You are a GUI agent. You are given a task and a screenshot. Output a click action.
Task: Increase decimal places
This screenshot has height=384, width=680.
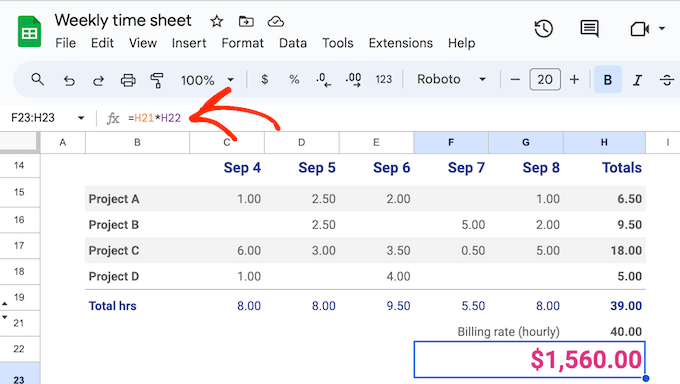point(353,80)
